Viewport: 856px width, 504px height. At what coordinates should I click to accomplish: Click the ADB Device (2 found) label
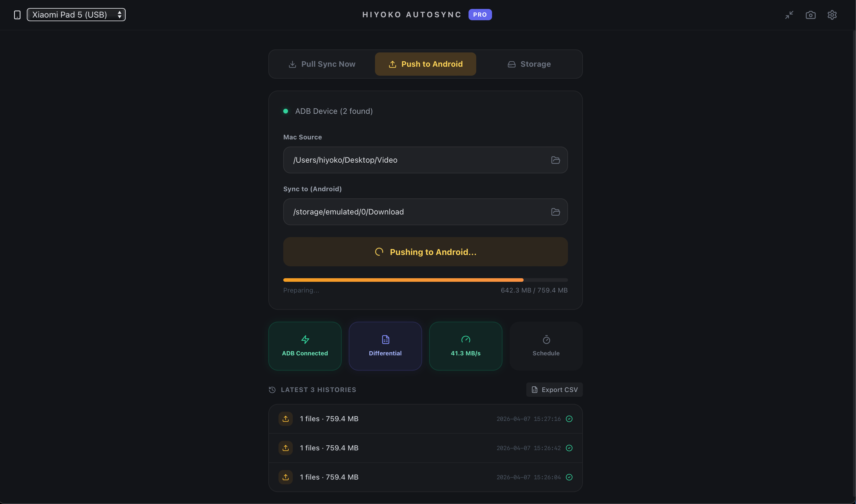[x=334, y=111]
